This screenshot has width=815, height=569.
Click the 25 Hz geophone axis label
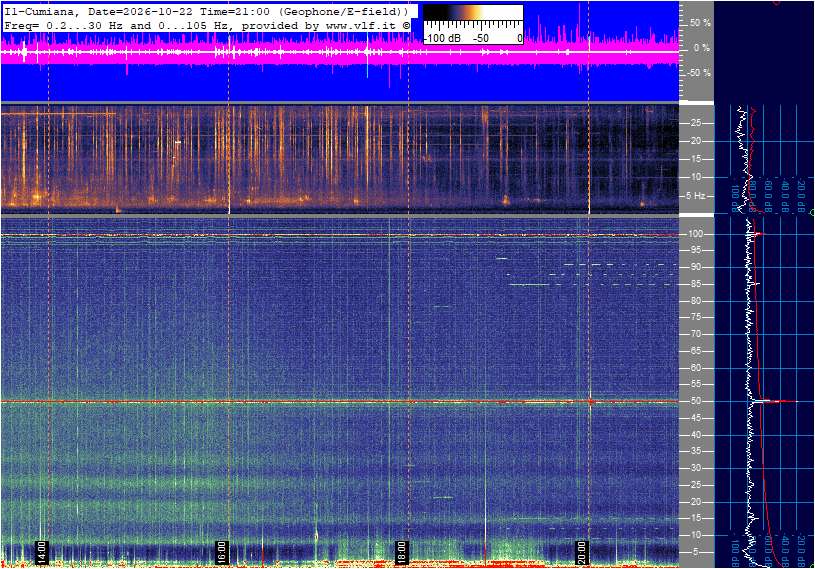click(696, 123)
